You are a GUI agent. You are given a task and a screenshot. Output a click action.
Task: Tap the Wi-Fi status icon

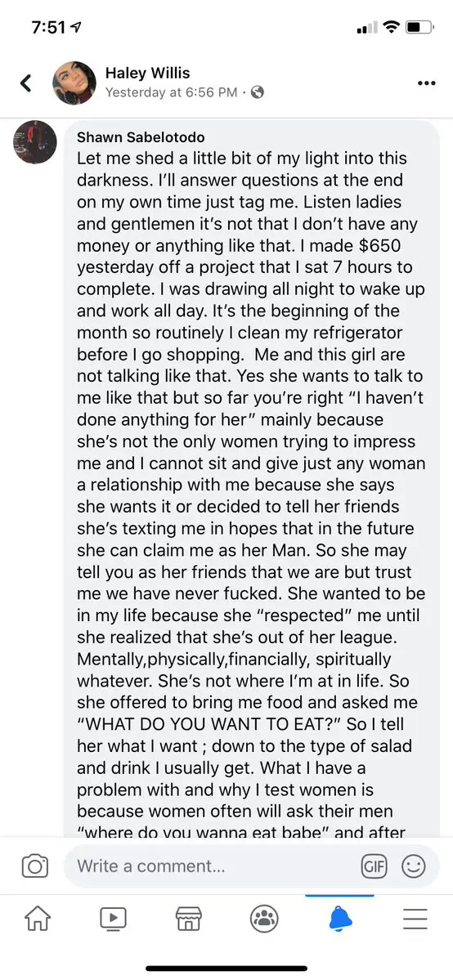tap(391, 27)
